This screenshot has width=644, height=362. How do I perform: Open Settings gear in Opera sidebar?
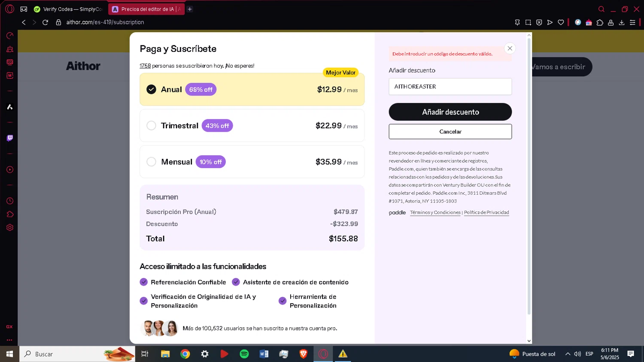(9, 227)
